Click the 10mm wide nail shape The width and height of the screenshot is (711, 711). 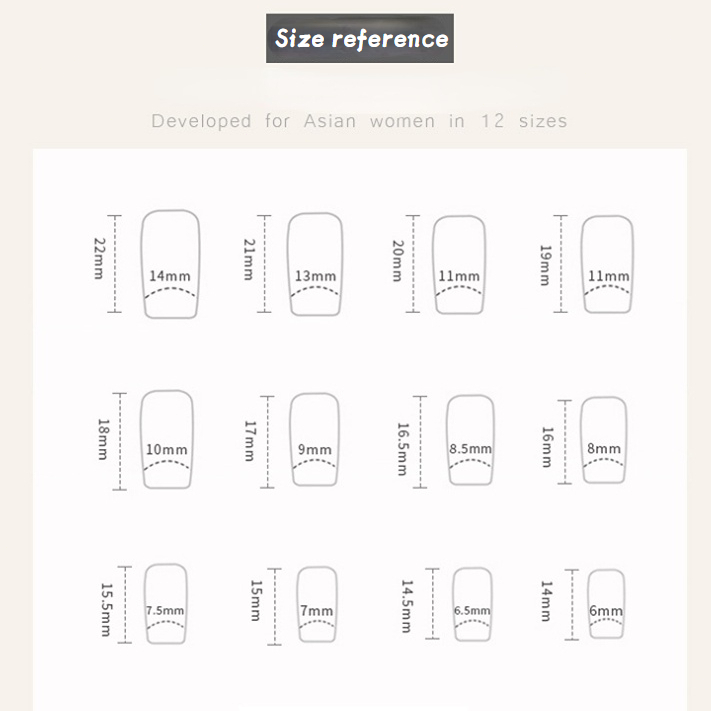point(166,440)
